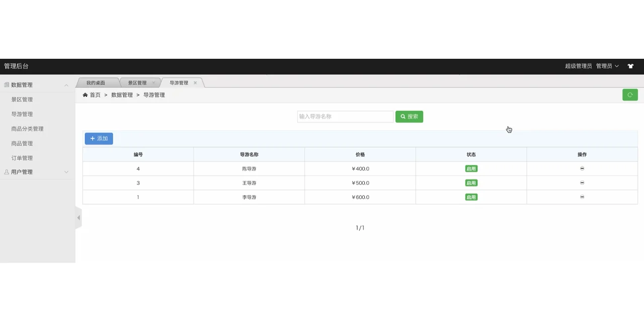Select the 导游管理 tab
This screenshot has height=321, width=644.
179,83
